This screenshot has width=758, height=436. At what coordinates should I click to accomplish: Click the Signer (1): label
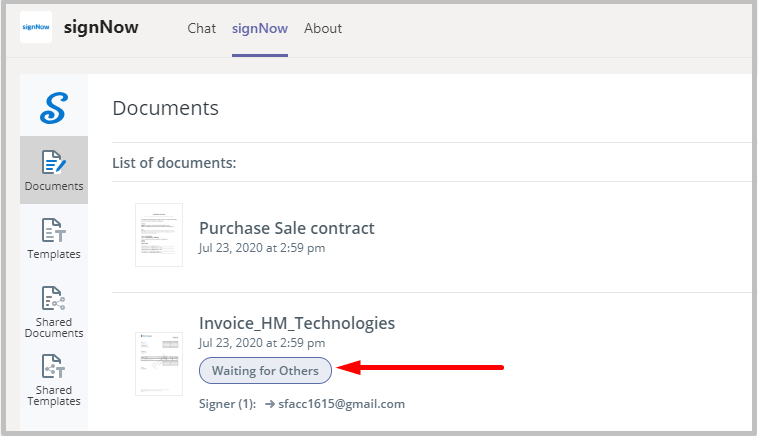pos(228,404)
